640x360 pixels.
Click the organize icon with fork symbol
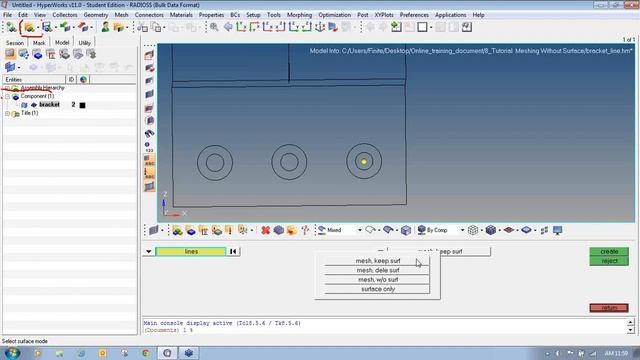pyautogui.click(x=305, y=230)
